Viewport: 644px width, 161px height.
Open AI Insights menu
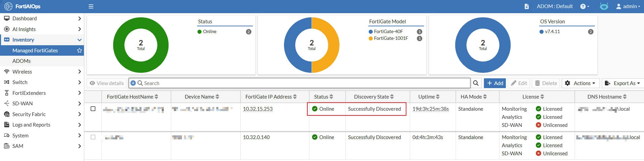42,29
